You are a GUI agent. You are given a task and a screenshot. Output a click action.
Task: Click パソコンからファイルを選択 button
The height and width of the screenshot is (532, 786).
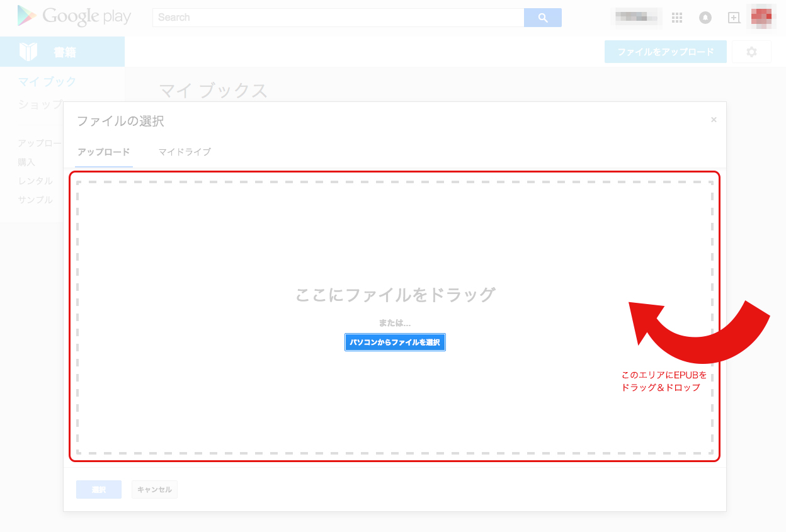click(x=395, y=342)
